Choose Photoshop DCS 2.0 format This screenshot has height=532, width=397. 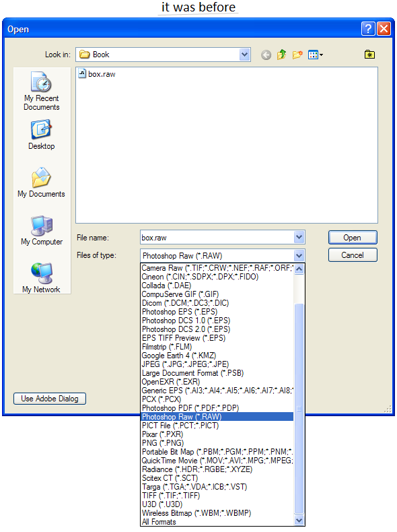pos(217,329)
